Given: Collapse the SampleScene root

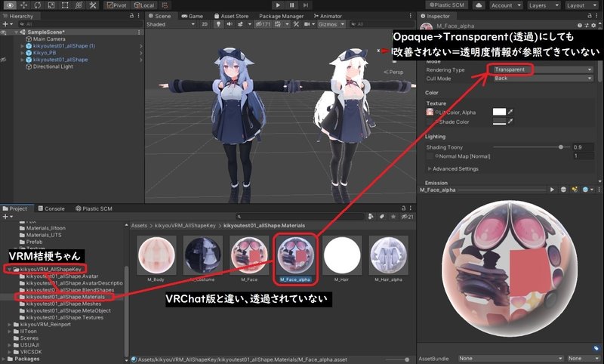Looking at the screenshot, I should coord(16,32).
